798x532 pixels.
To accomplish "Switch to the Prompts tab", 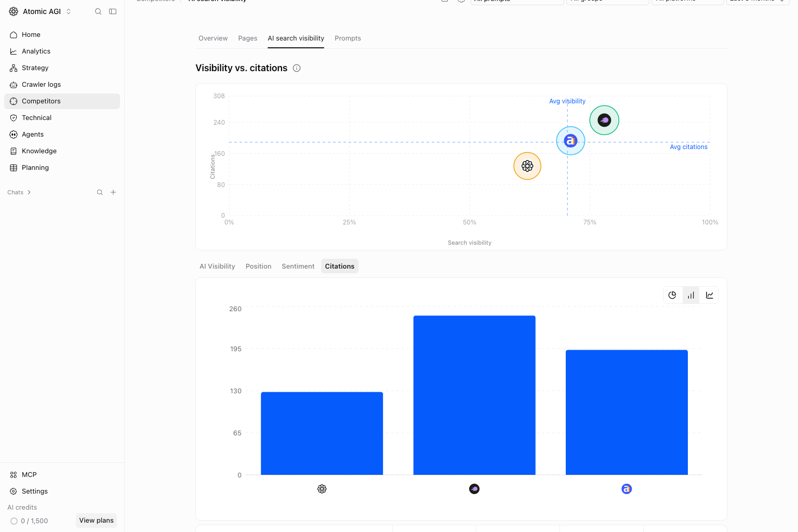I will point(348,38).
